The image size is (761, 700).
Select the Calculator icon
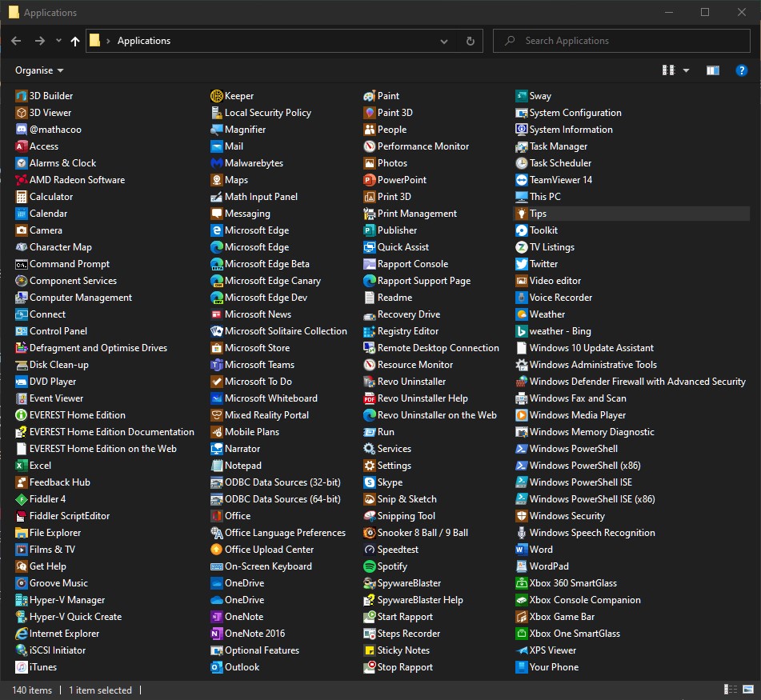tap(22, 197)
